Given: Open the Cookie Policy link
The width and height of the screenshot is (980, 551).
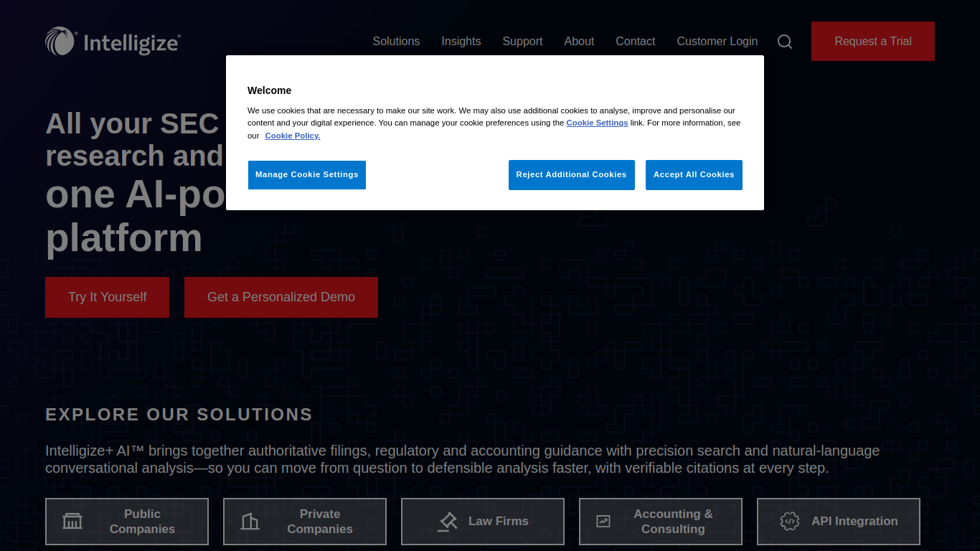Looking at the screenshot, I should click(x=293, y=136).
